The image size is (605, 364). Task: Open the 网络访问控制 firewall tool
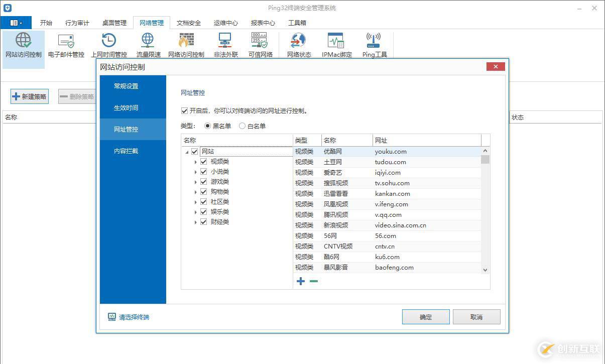click(186, 46)
